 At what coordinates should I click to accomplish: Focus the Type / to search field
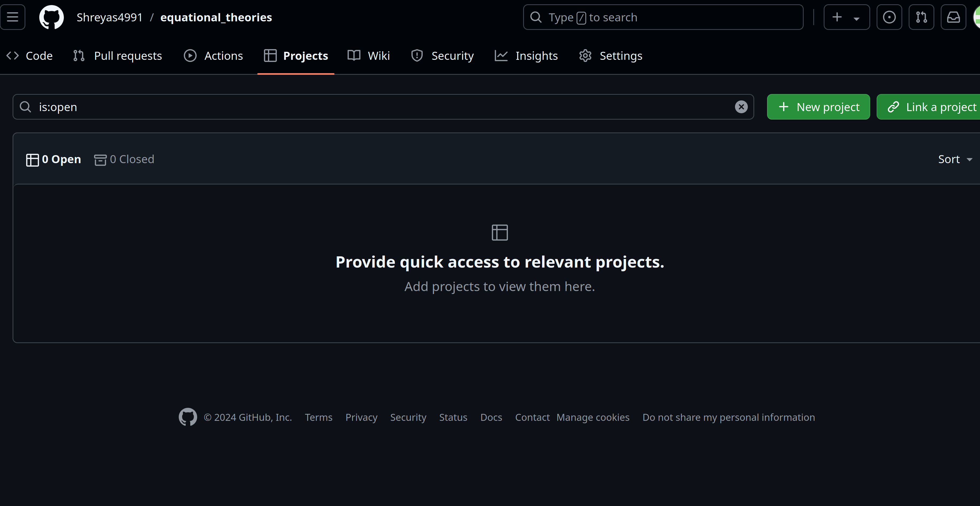(x=663, y=17)
